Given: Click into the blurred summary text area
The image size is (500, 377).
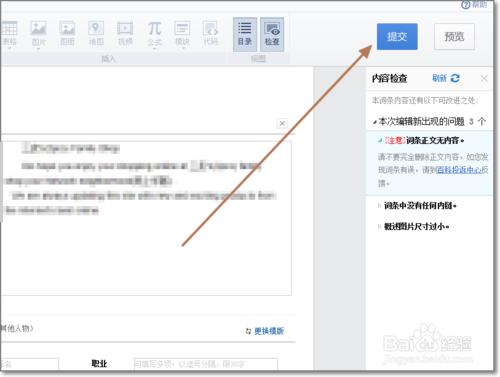Looking at the screenshot, I should point(146,218).
